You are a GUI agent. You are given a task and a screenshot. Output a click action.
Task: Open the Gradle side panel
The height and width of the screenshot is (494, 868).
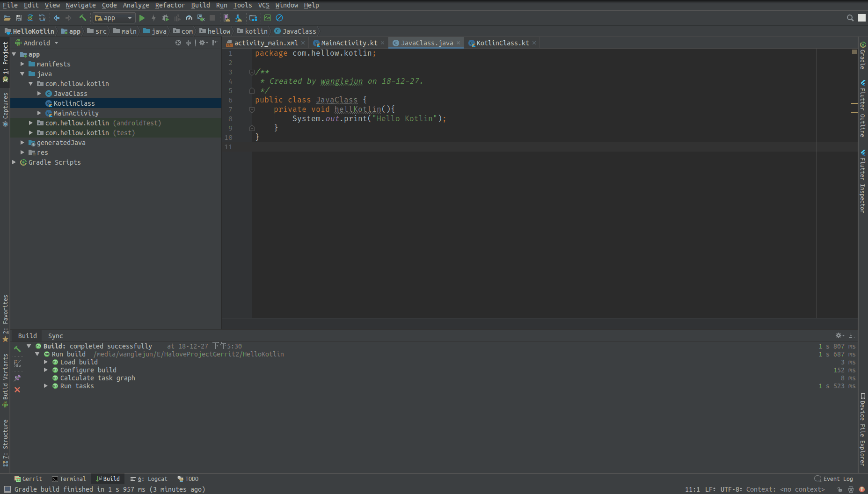tap(863, 55)
